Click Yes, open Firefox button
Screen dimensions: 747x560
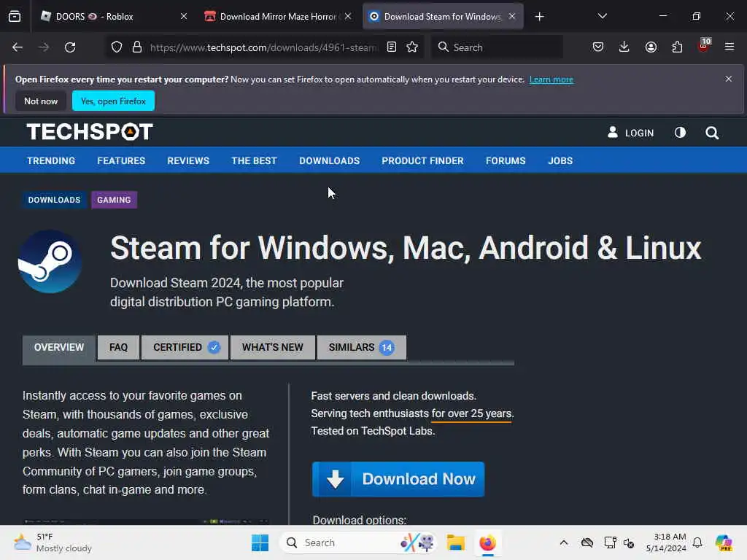click(113, 101)
